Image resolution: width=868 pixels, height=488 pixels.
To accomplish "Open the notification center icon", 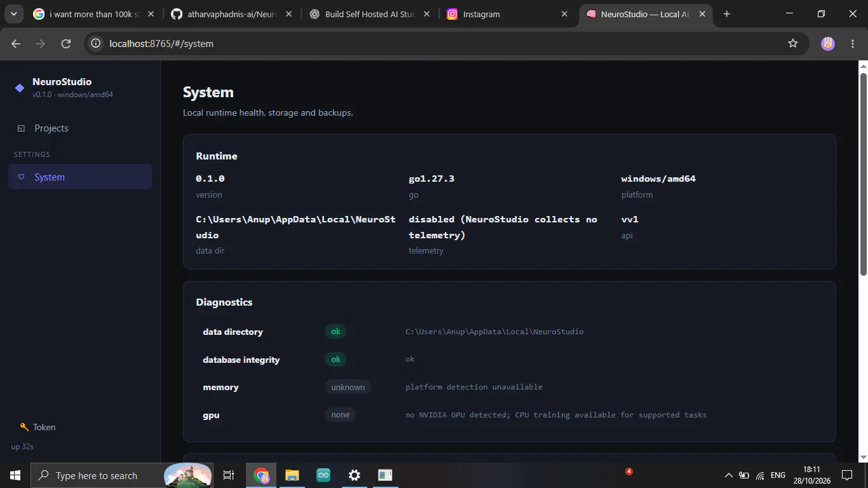I will pos(846,475).
